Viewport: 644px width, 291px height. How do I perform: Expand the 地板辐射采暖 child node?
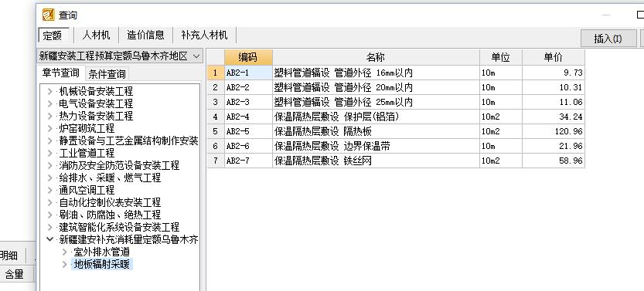pyautogui.click(x=64, y=264)
